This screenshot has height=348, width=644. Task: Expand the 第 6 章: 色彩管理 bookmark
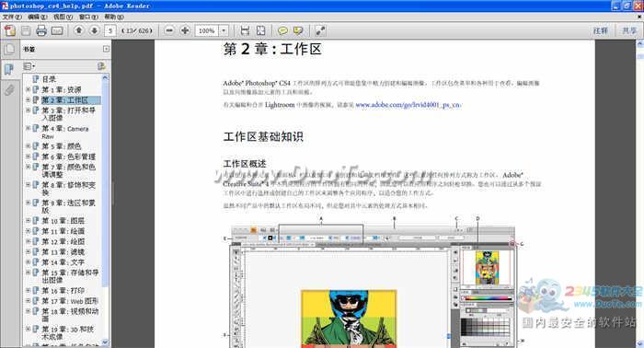(28, 157)
